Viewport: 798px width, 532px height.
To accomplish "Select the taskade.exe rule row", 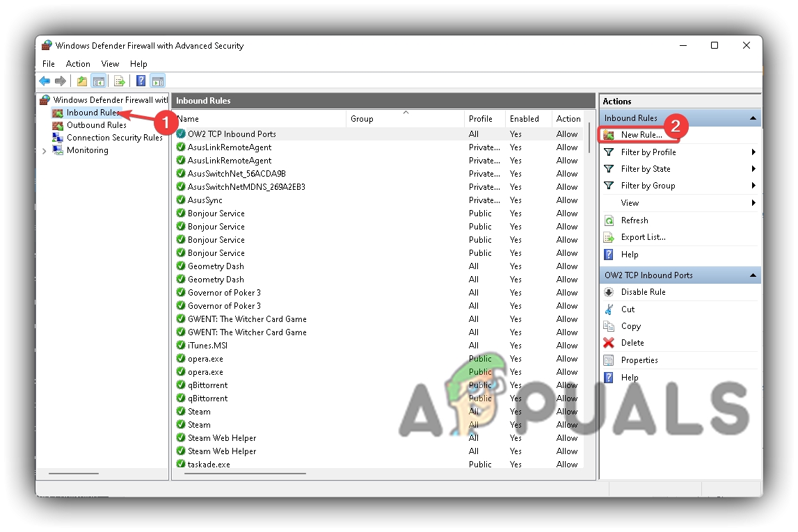I will 379,464.
